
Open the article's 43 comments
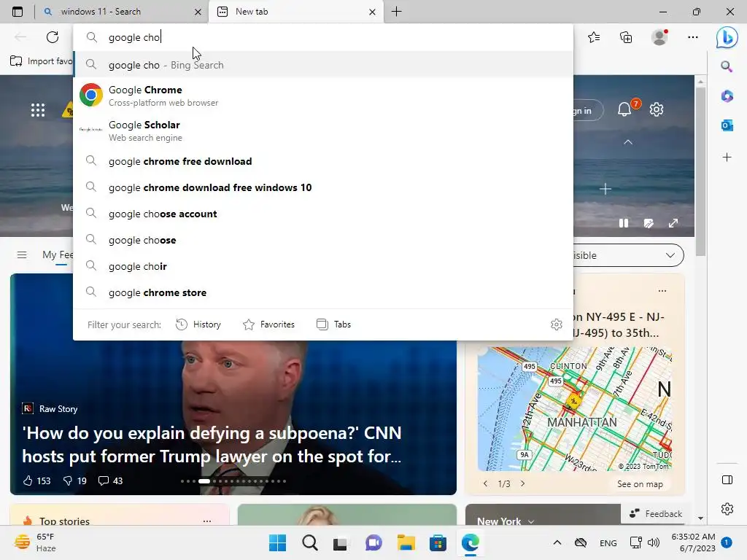110,481
